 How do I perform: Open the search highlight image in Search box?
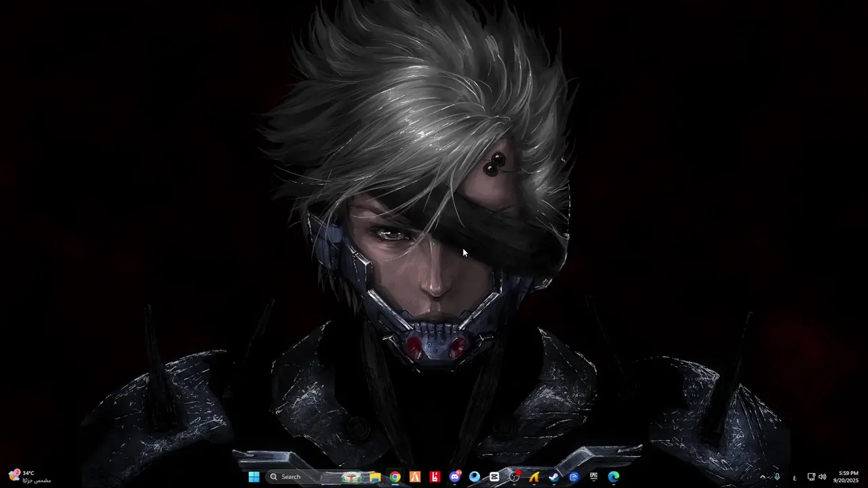coord(351,476)
